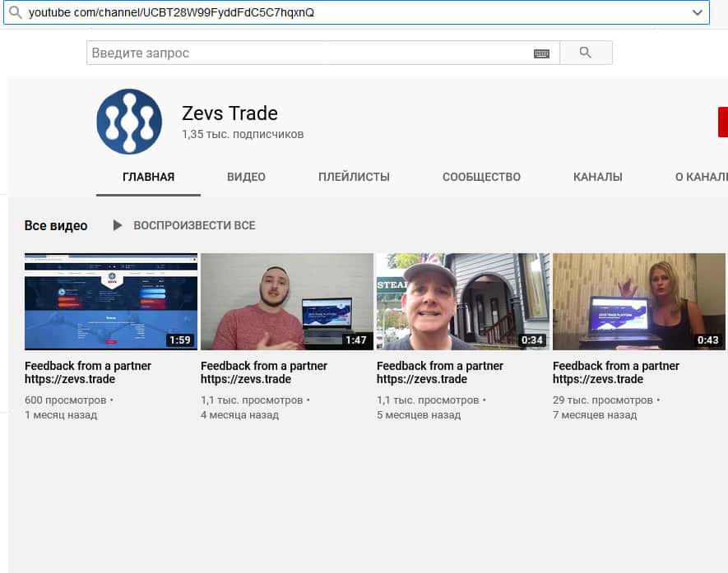Click the "7 месяцев назад" upload date

click(595, 415)
